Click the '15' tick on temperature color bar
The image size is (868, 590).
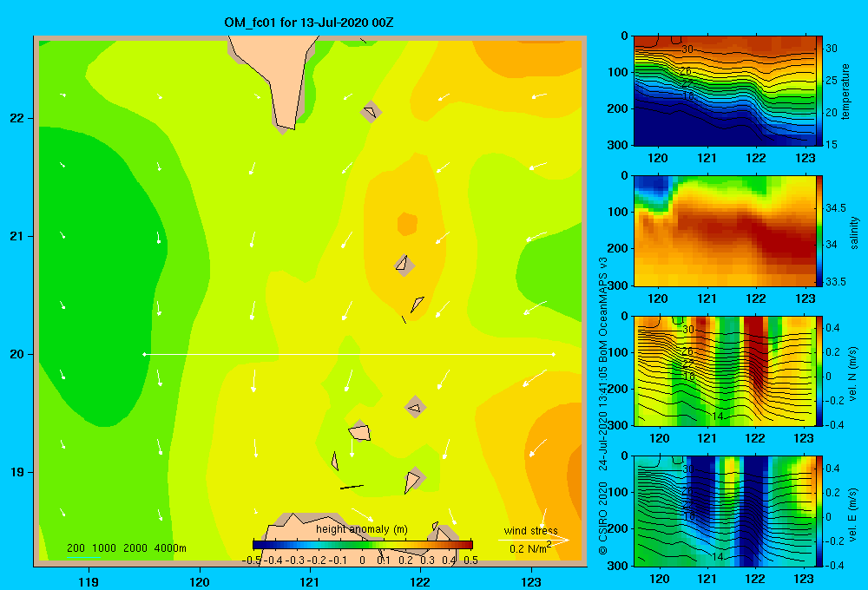tap(831, 144)
